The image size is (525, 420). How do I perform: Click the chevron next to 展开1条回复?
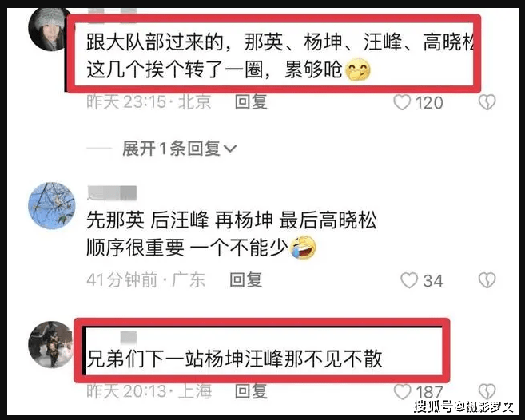point(229,149)
